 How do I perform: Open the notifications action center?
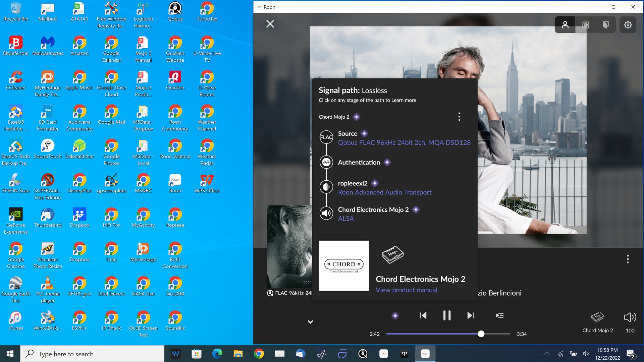pyautogui.click(x=630, y=354)
